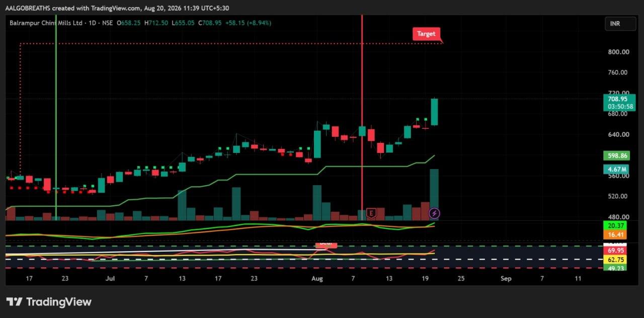Click the green 20.37 indicator value
This screenshot has width=644, height=318.
click(x=616, y=225)
